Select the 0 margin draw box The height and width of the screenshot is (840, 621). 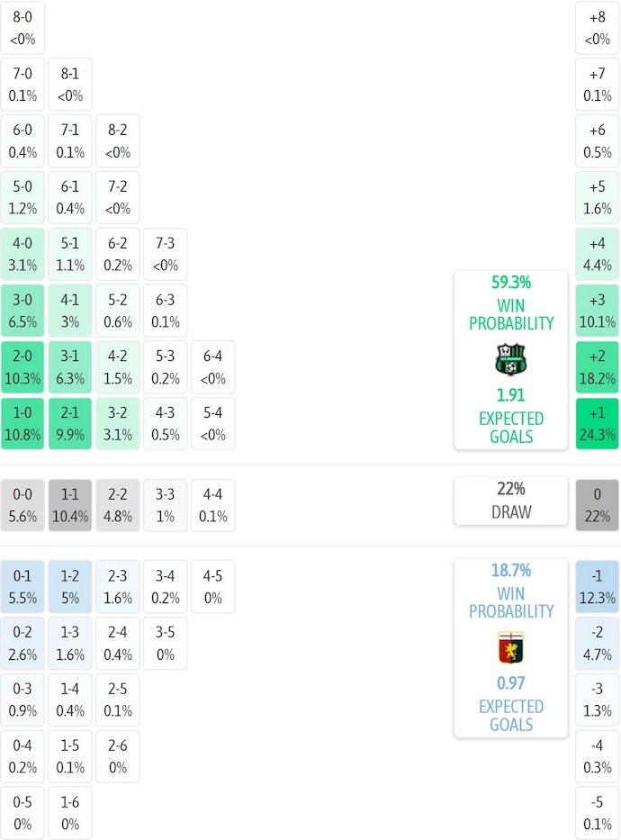pos(597,505)
